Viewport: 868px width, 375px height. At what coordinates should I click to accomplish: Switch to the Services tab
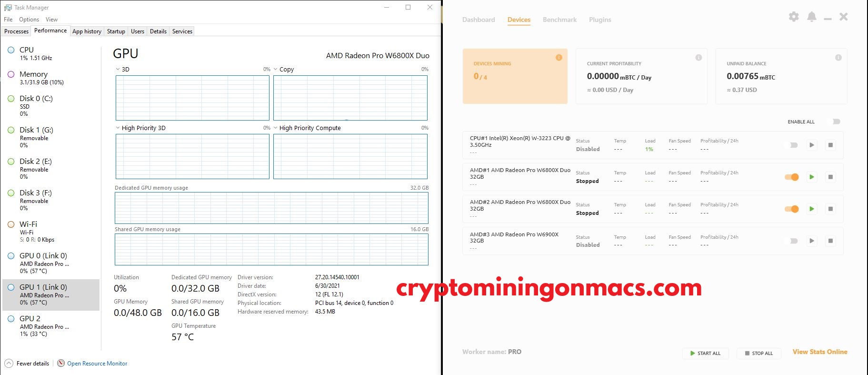point(182,31)
